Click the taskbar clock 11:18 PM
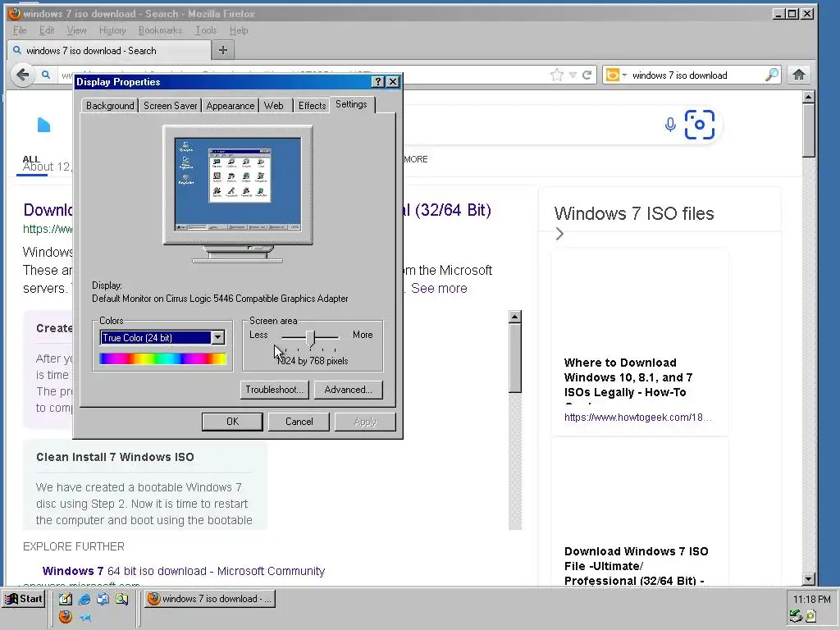840x630 pixels. [811, 599]
